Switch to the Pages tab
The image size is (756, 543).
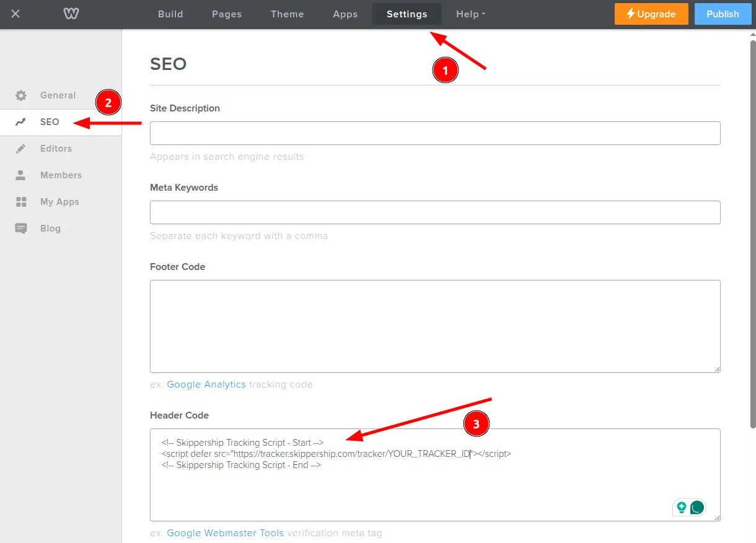[226, 14]
